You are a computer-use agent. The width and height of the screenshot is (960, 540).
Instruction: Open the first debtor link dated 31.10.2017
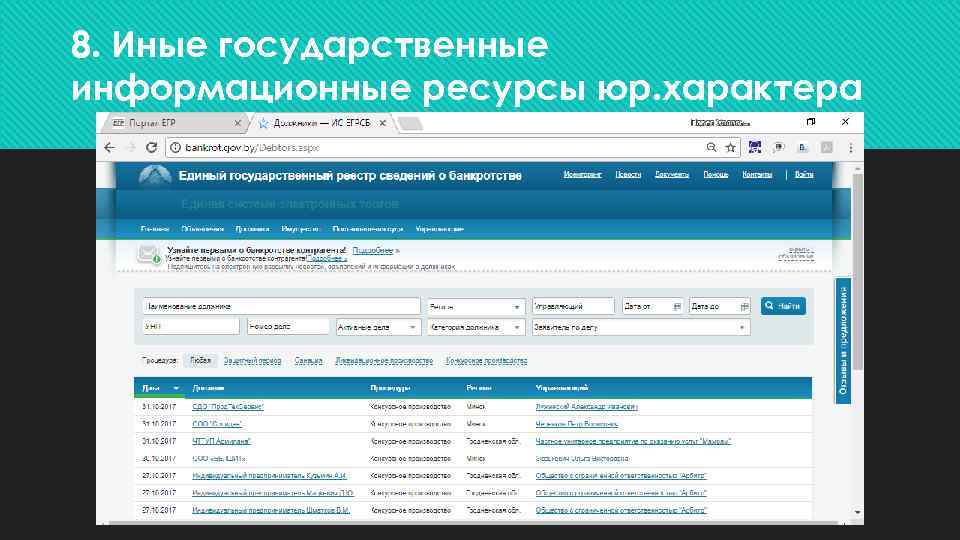(x=228, y=407)
